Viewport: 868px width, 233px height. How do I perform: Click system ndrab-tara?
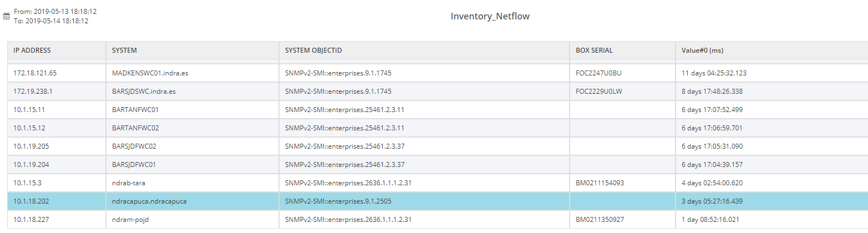pos(129,183)
